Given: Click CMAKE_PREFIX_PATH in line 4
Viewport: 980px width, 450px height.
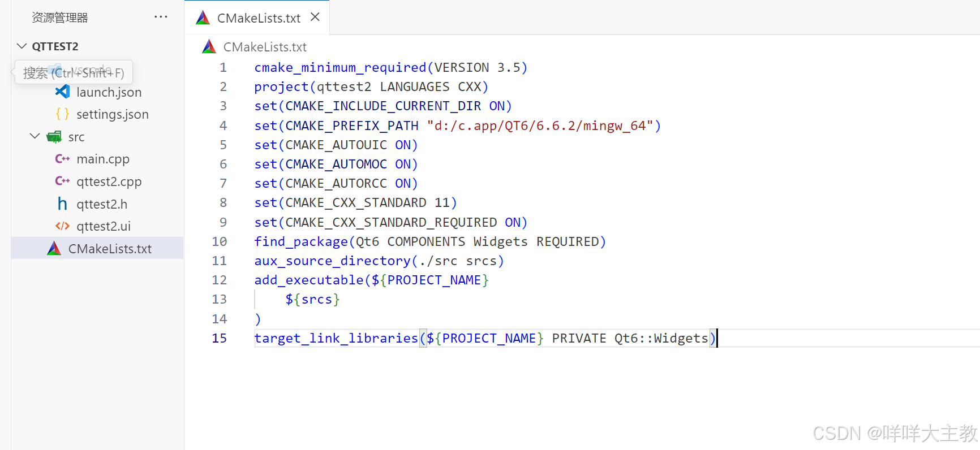Looking at the screenshot, I should [x=352, y=126].
